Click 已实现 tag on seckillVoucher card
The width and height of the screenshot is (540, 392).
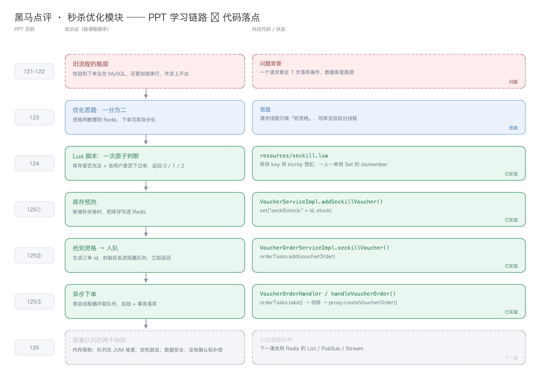[x=511, y=266]
